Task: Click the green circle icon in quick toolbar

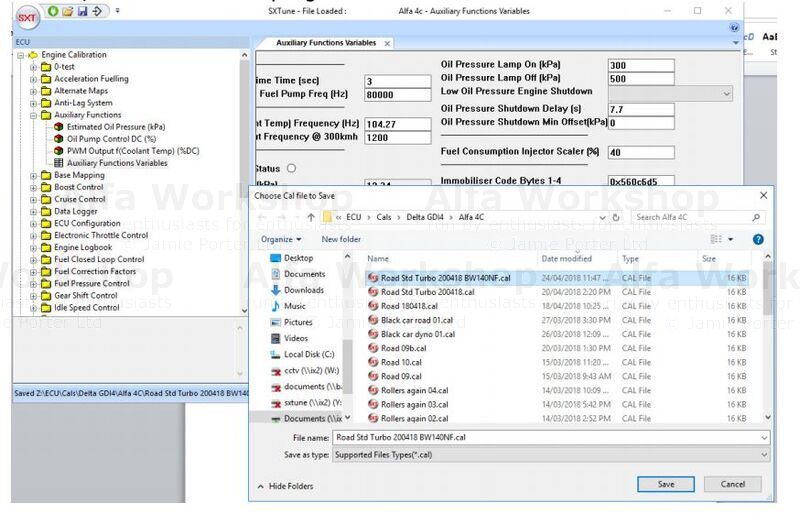Action: pyautogui.click(x=53, y=11)
